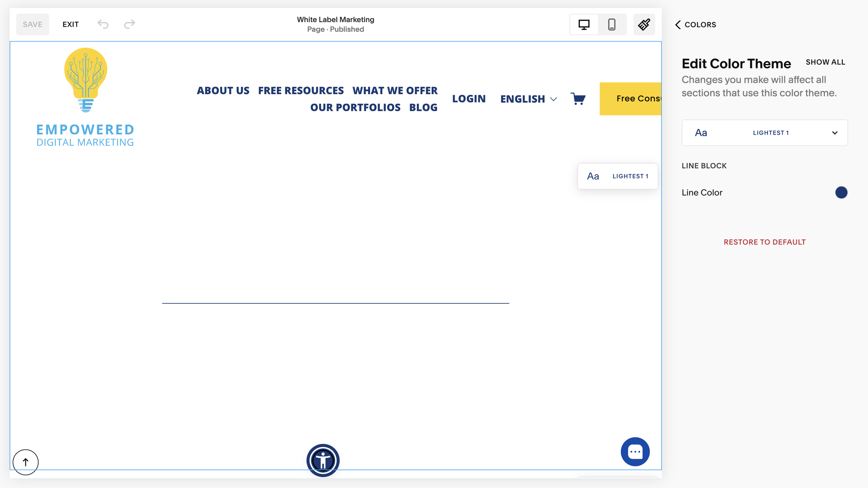Viewport: 868px width, 488px height.
Task: Open the English language dropdown
Action: pyautogui.click(x=528, y=99)
